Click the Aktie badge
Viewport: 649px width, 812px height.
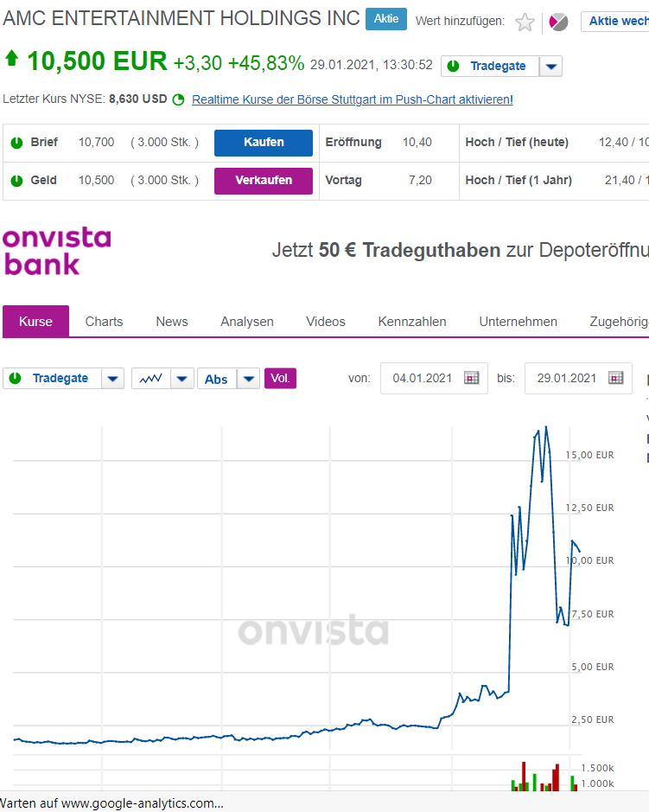(386, 19)
